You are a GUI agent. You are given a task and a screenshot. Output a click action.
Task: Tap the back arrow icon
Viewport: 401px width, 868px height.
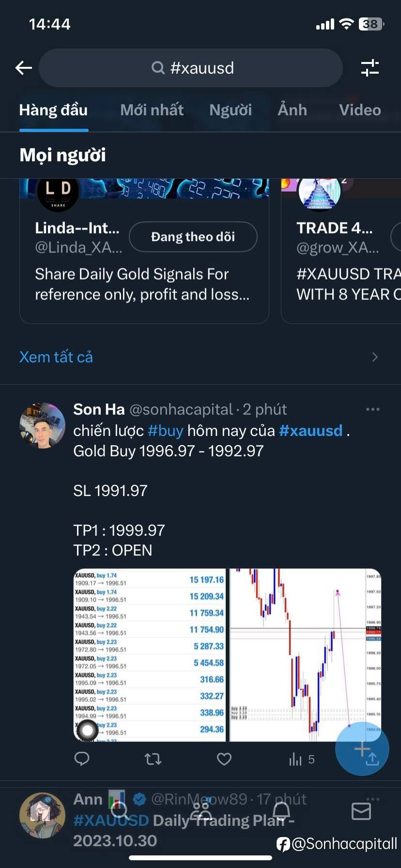pos(23,68)
